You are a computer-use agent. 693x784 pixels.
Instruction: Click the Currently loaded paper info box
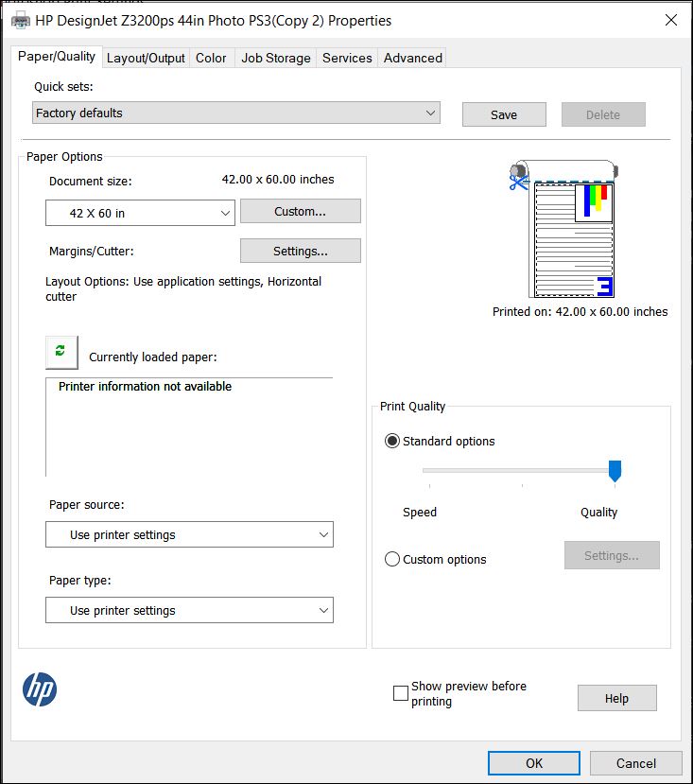[189, 427]
